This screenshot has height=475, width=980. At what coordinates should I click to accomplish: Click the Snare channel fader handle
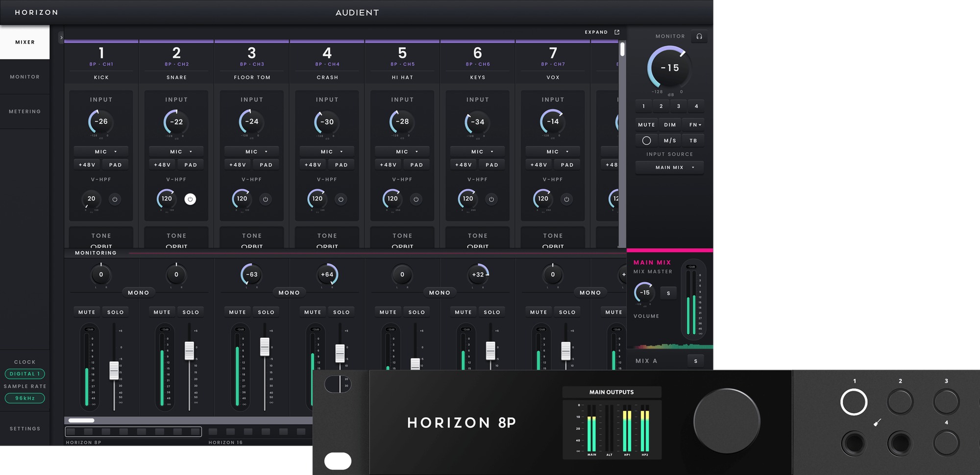(189, 351)
